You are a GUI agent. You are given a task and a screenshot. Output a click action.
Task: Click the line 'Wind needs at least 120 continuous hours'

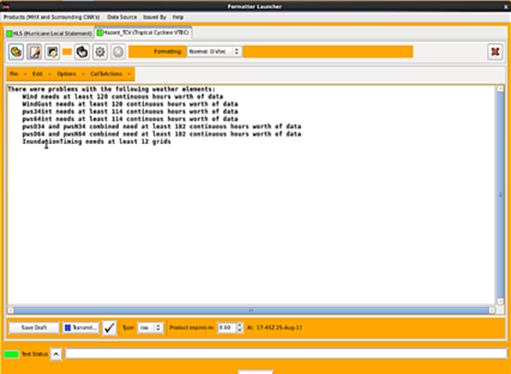tap(123, 97)
